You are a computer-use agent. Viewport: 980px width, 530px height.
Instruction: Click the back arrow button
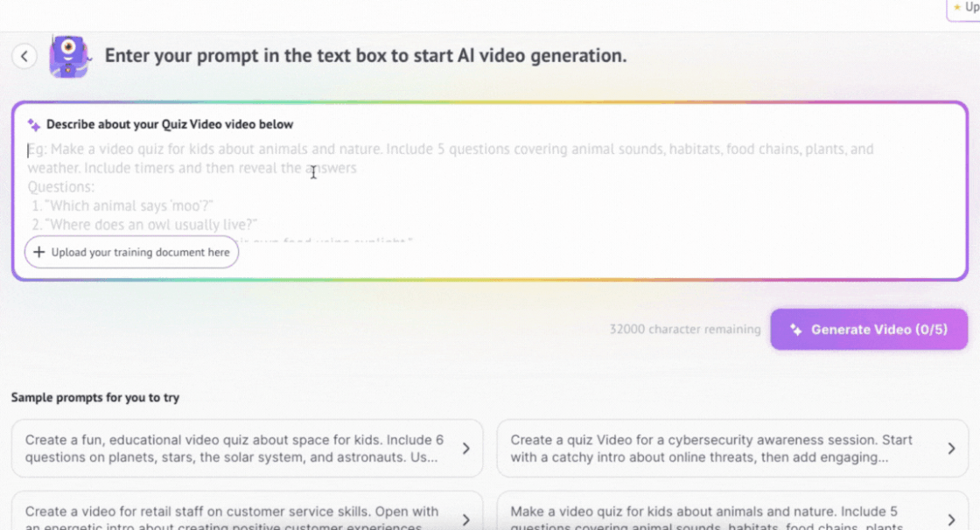[x=24, y=56]
